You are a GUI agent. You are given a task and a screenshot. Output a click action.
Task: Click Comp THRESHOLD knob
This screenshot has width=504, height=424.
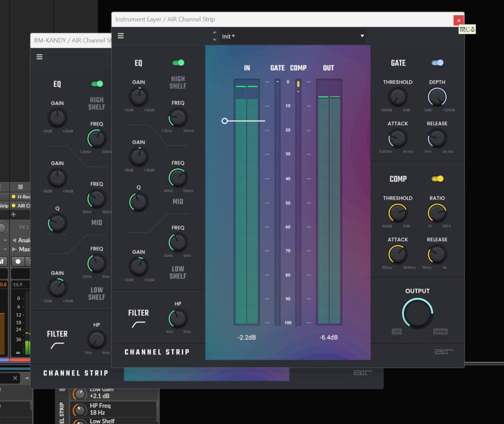point(398,213)
